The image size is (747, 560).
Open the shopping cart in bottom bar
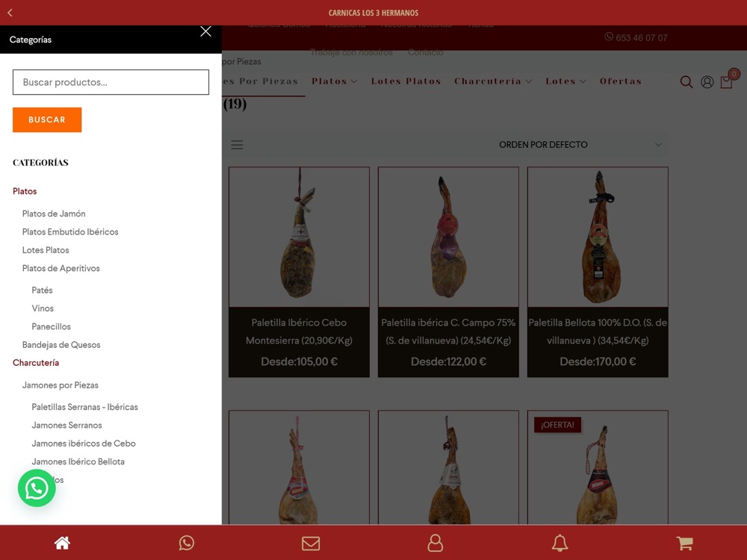[x=684, y=543]
